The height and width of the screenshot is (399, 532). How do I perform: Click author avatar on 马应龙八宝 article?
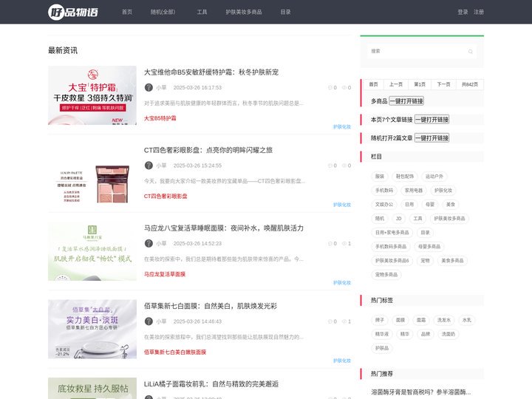coord(149,244)
